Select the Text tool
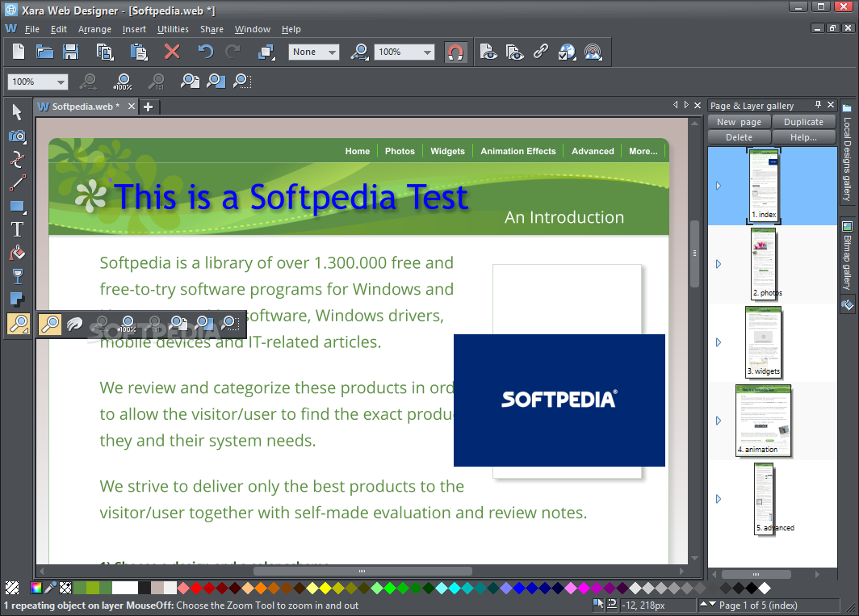The width and height of the screenshot is (859, 616). click(17, 229)
